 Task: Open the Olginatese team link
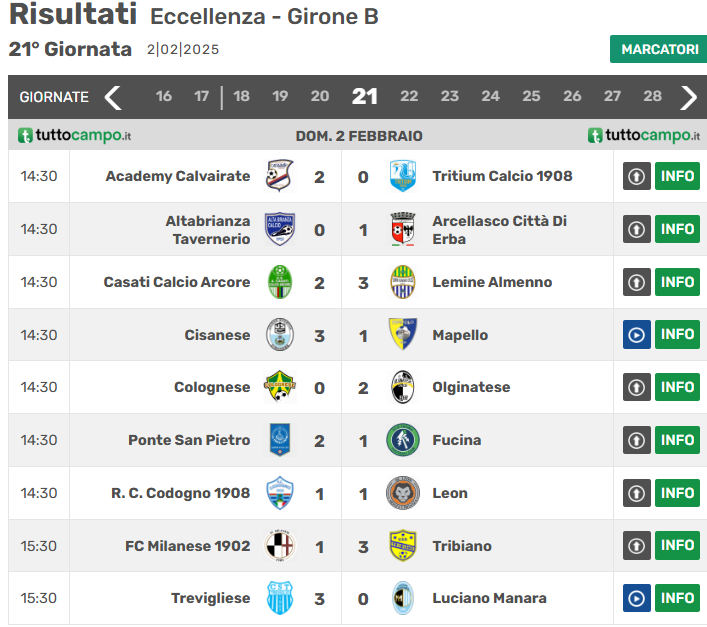point(471,387)
